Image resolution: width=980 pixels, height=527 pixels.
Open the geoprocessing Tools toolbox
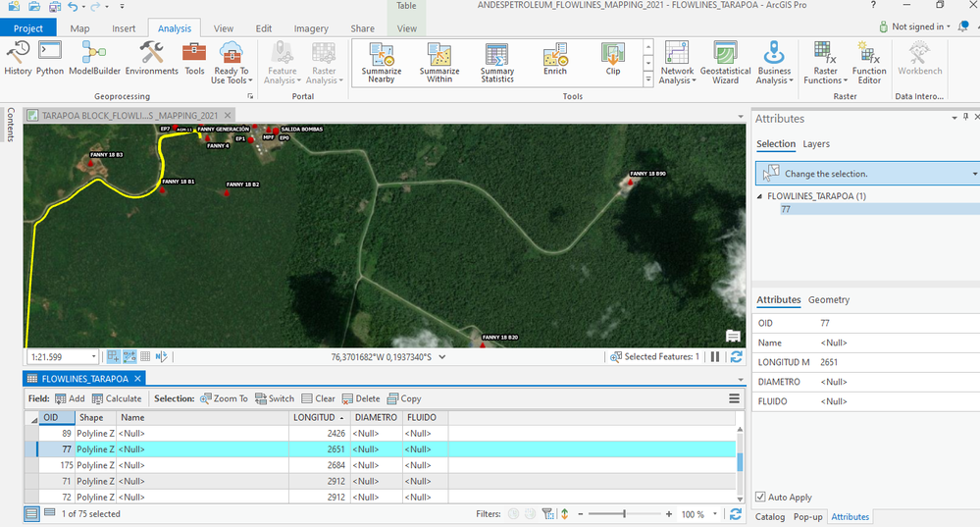pos(194,58)
